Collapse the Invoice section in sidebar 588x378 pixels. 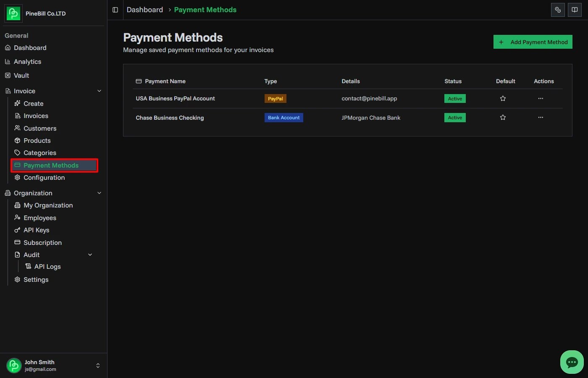coord(99,91)
